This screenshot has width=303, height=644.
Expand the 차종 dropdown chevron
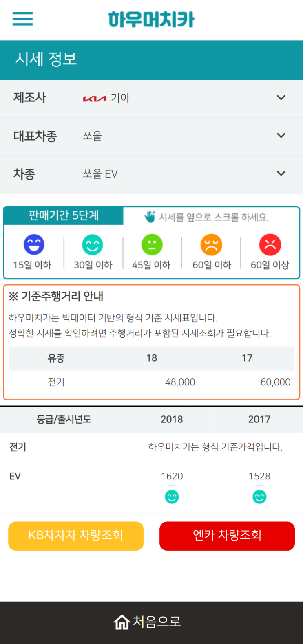[281, 174]
